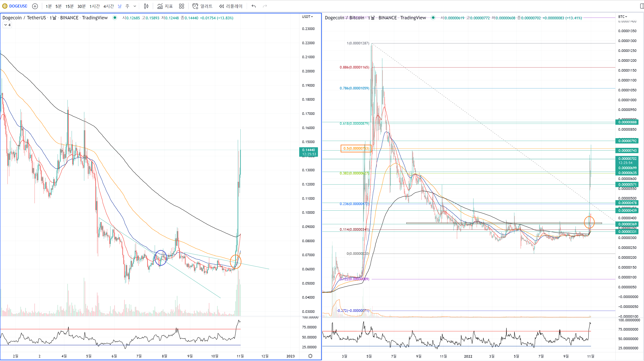Image resolution: width=644 pixels, height=361 pixels.
Task: Select the daily (날) timeframe
Action: [119, 6]
